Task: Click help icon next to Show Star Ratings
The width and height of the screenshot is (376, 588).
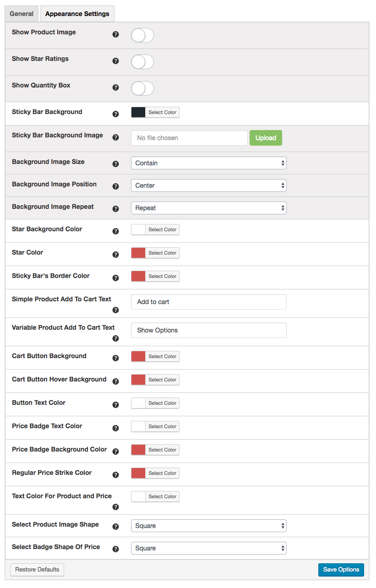Action: (x=115, y=61)
